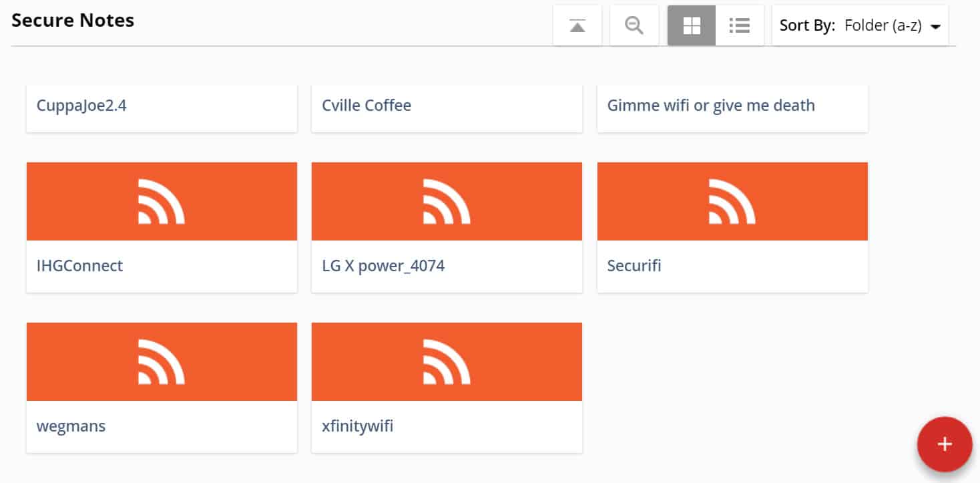Open the Cville Coffee note
The width and height of the screenshot is (980, 483).
[447, 108]
